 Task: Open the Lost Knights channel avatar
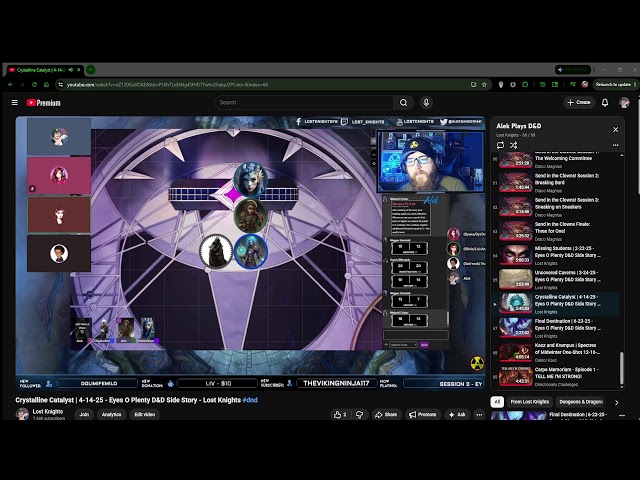(22, 414)
